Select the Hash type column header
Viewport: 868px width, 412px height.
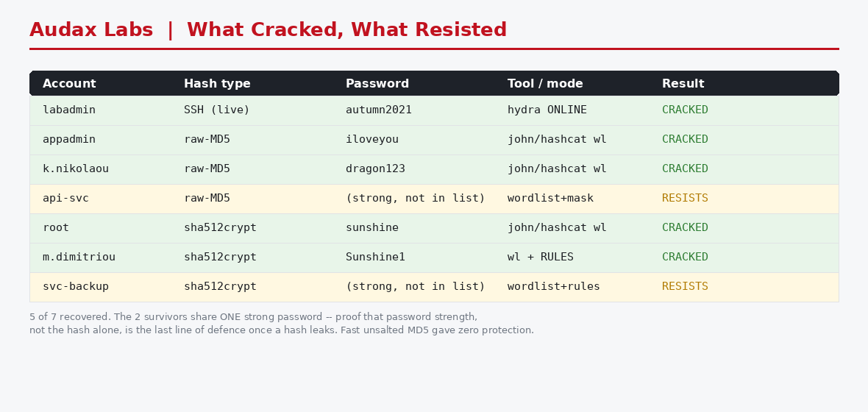click(217, 84)
